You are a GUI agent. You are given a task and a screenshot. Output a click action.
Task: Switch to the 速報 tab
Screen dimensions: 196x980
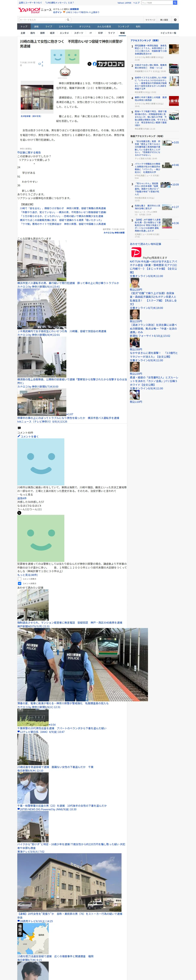(36, 27)
